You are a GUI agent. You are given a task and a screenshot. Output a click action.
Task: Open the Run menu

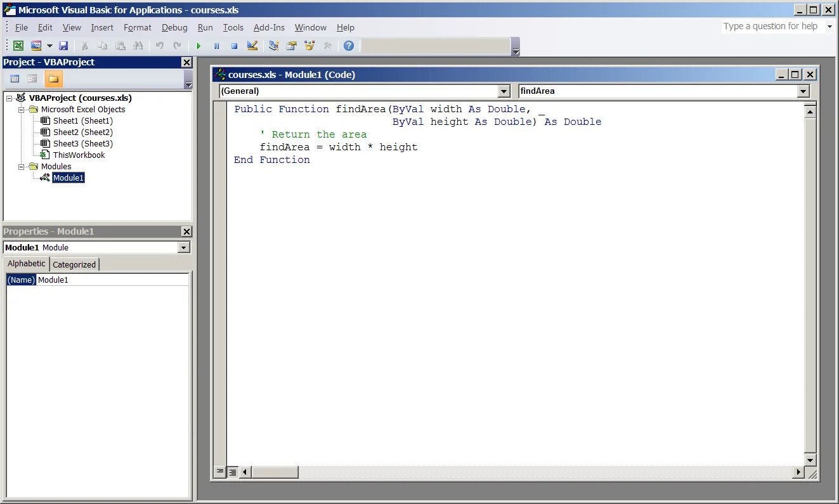205,27
